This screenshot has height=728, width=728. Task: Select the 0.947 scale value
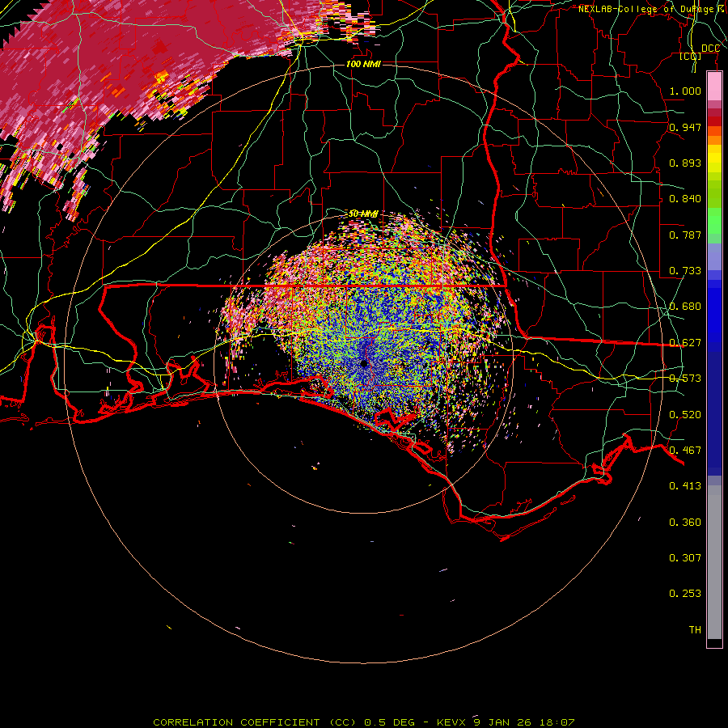coord(685,127)
